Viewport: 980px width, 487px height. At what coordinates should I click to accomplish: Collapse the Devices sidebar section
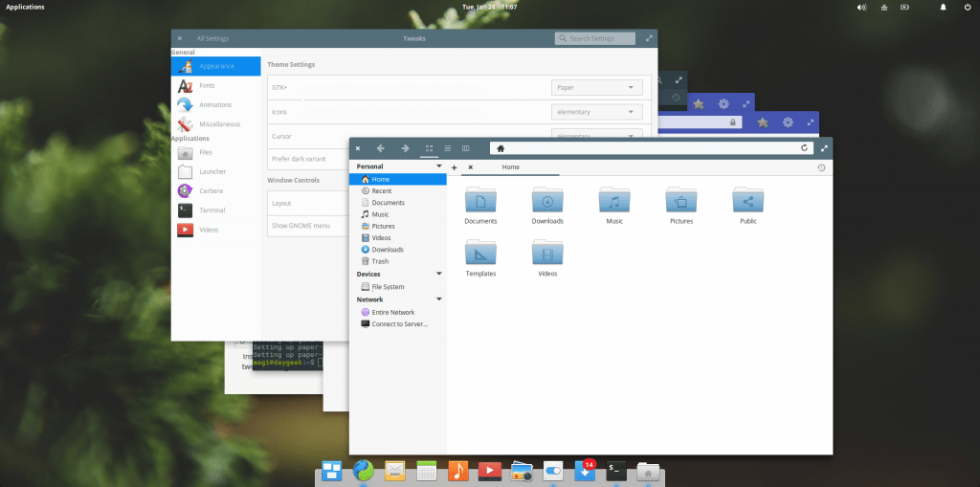pyautogui.click(x=439, y=274)
